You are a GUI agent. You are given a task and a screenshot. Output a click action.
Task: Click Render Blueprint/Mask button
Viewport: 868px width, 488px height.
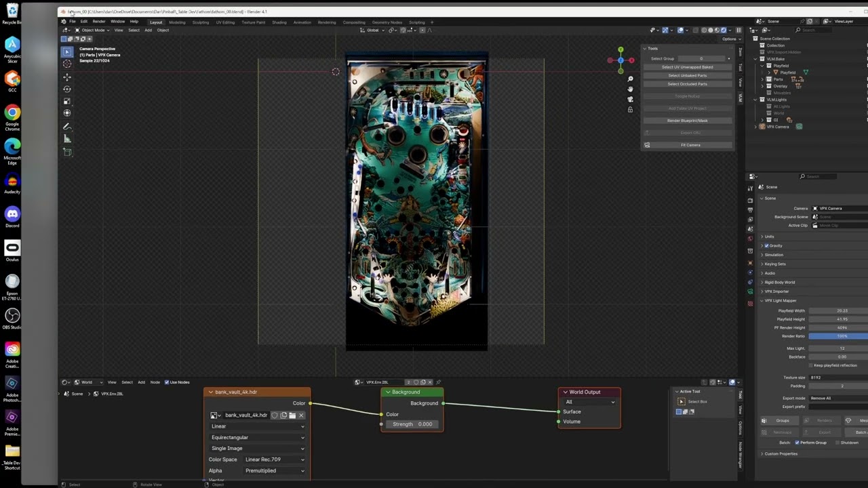click(x=688, y=121)
